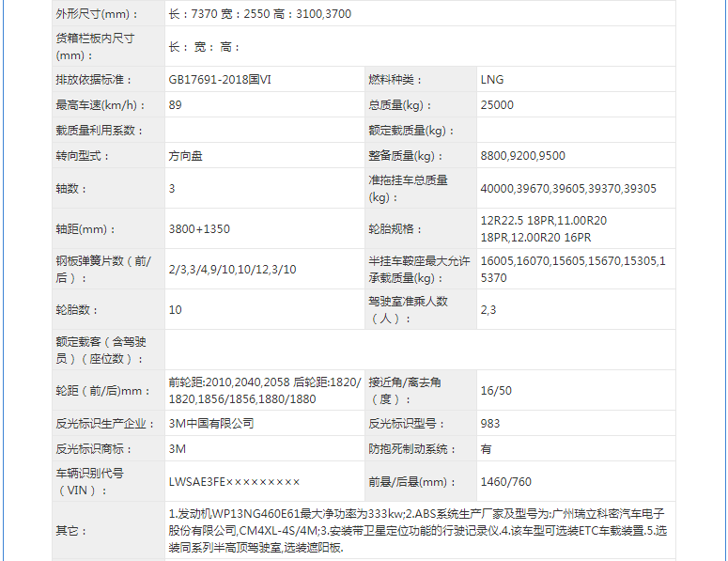The image size is (728, 561).
Task: Click the 额定载质量(kg) label
Action: [411, 131]
